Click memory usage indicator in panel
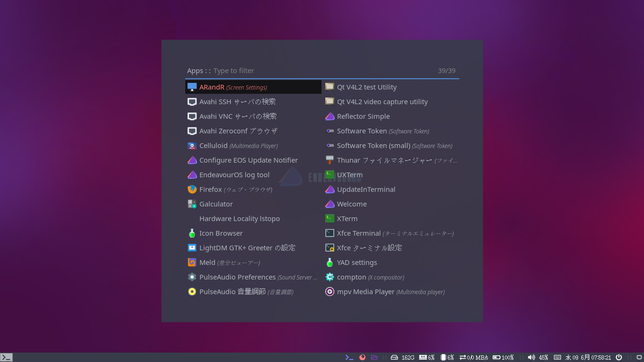This screenshot has width=644, height=362. pos(427,358)
